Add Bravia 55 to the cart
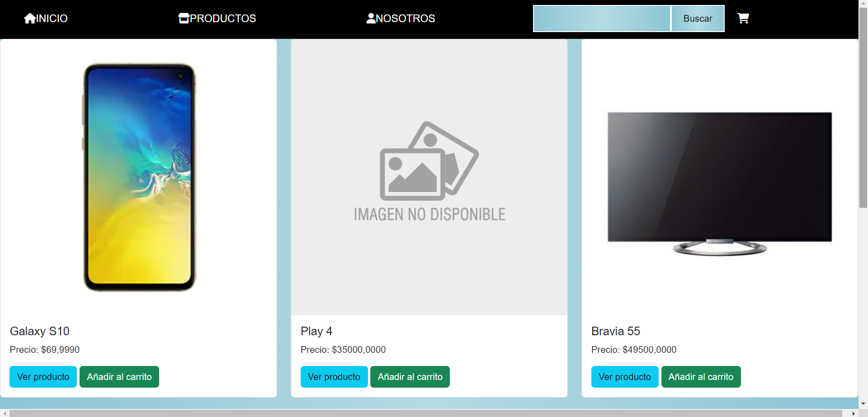868x417 pixels. [x=701, y=377]
